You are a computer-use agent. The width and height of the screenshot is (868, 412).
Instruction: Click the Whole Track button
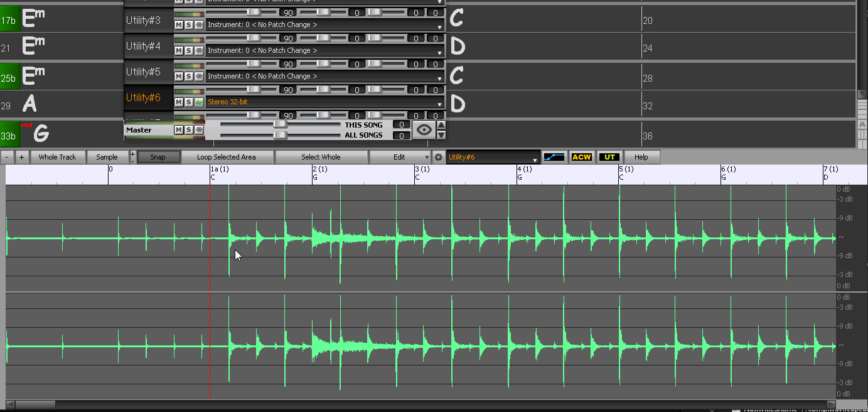click(x=57, y=157)
